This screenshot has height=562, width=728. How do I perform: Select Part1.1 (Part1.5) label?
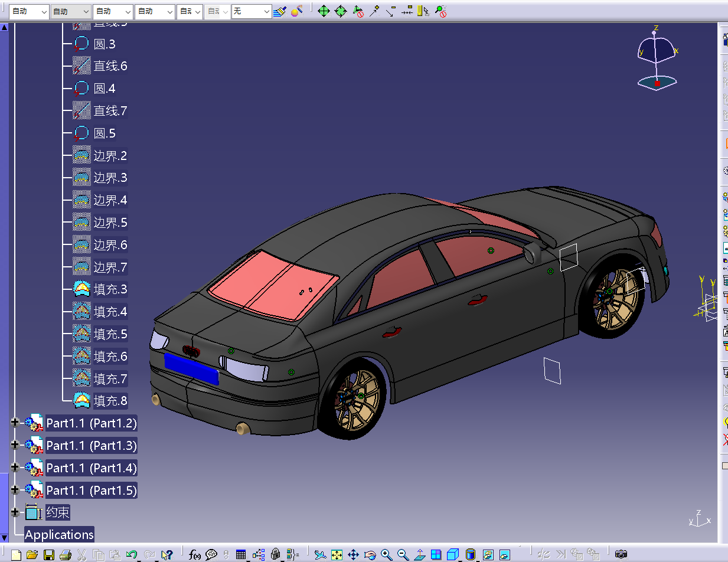coord(92,490)
